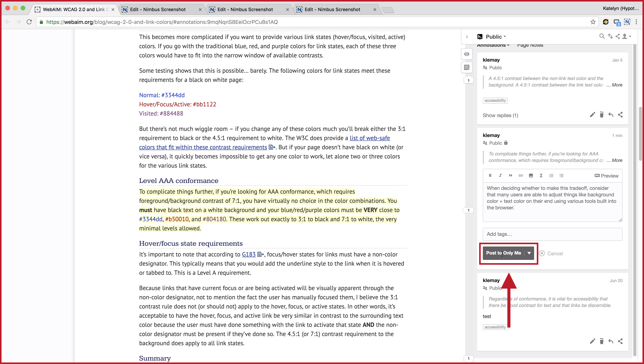Open the Chrome three-dot menu

tap(637, 22)
